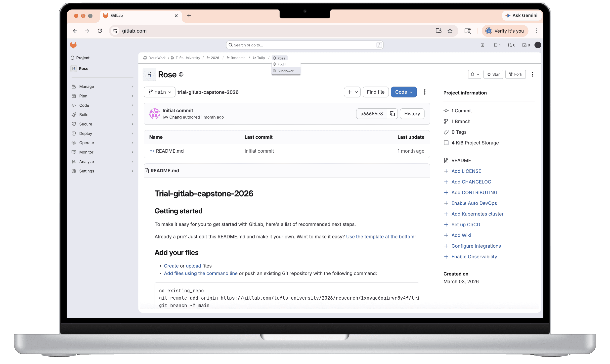
Task: Copy the commit SHA a66656e8
Action: click(392, 114)
